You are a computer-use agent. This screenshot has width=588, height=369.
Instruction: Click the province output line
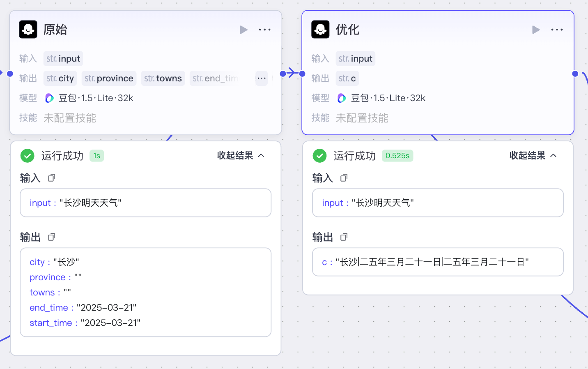56,277
